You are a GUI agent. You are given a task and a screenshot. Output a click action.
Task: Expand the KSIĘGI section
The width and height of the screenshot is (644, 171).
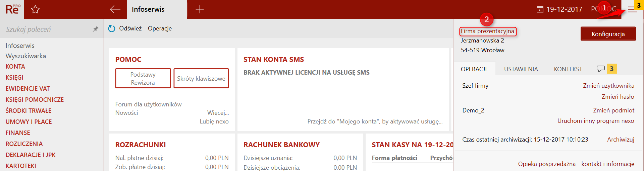click(x=14, y=78)
